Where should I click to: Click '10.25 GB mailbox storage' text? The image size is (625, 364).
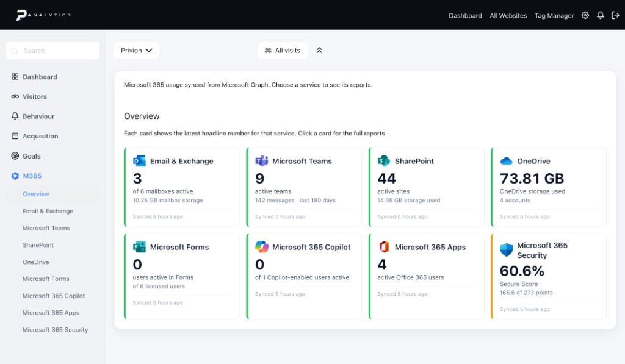pos(168,201)
